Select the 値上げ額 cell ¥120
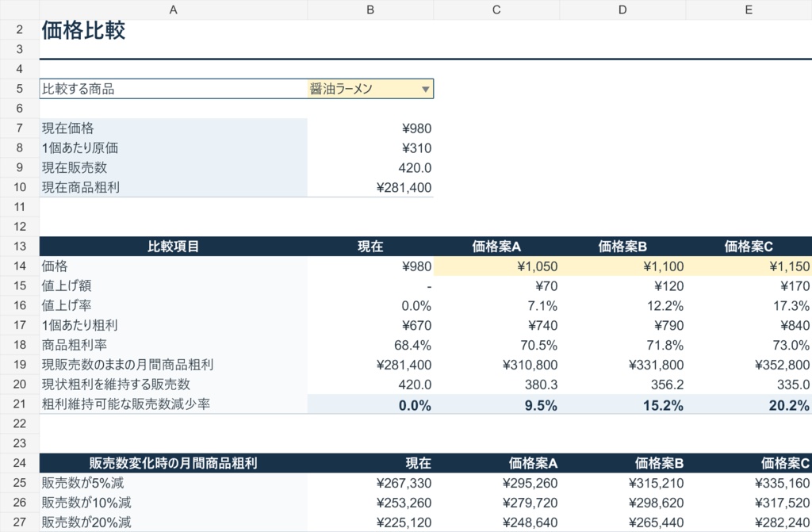 click(x=622, y=285)
